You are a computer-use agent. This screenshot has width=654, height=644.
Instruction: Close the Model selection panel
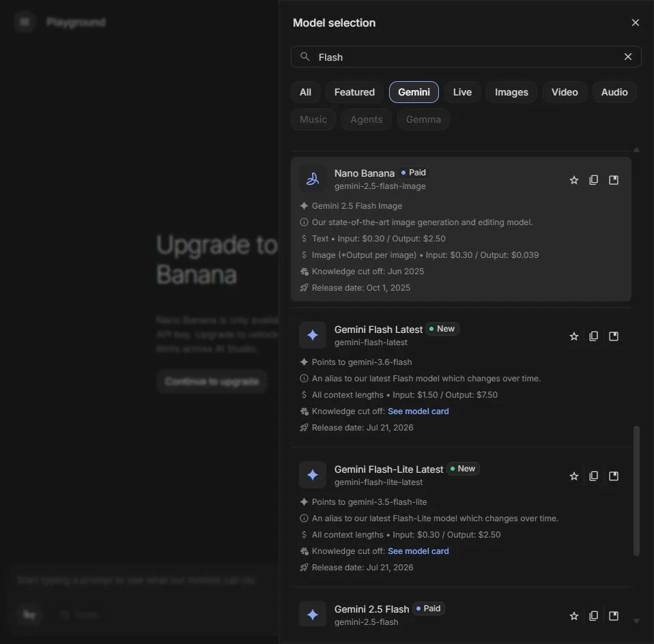(636, 23)
